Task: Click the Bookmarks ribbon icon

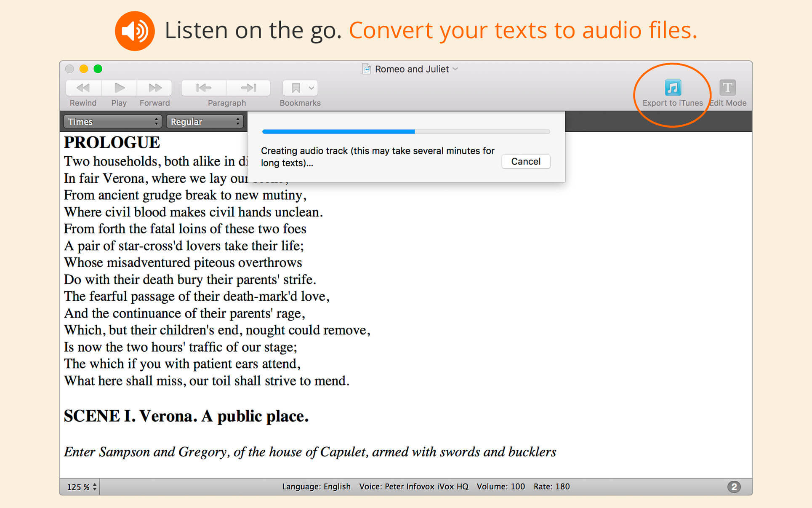Action: click(x=296, y=88)
